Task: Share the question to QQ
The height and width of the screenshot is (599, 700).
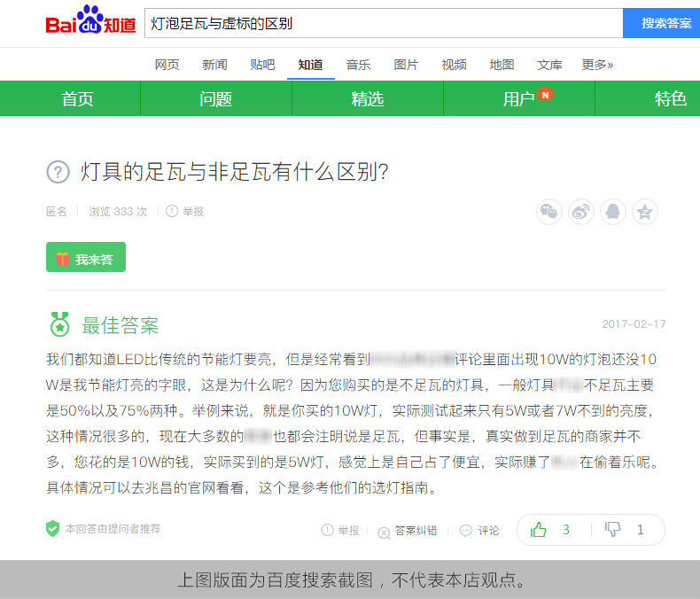Action: tap(613, 212)
